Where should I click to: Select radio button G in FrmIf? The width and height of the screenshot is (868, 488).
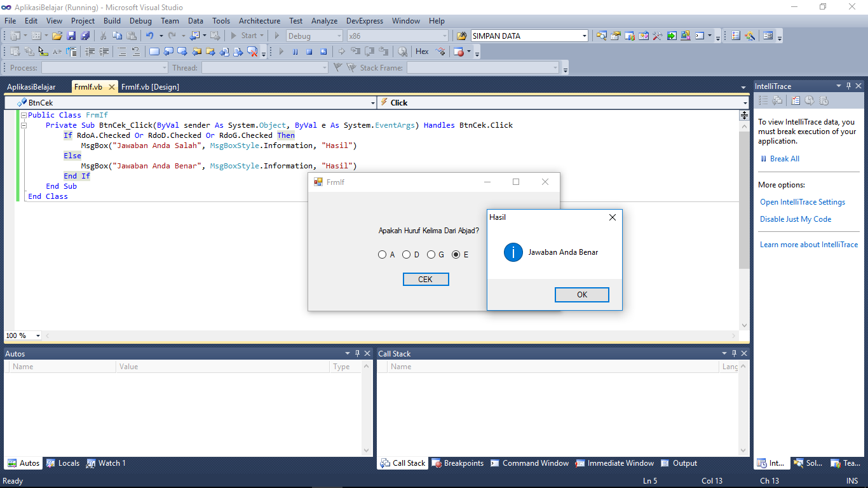tap(431, 255)
